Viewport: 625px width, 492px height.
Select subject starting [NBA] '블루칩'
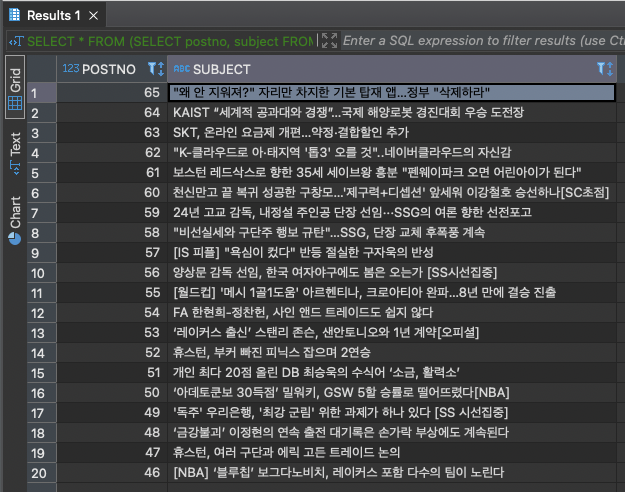coord(392,473)
